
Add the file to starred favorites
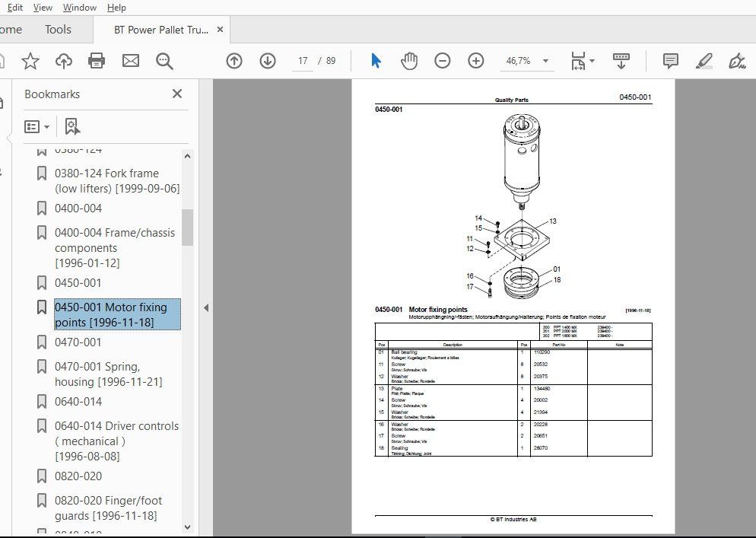(x=30, y=62)
